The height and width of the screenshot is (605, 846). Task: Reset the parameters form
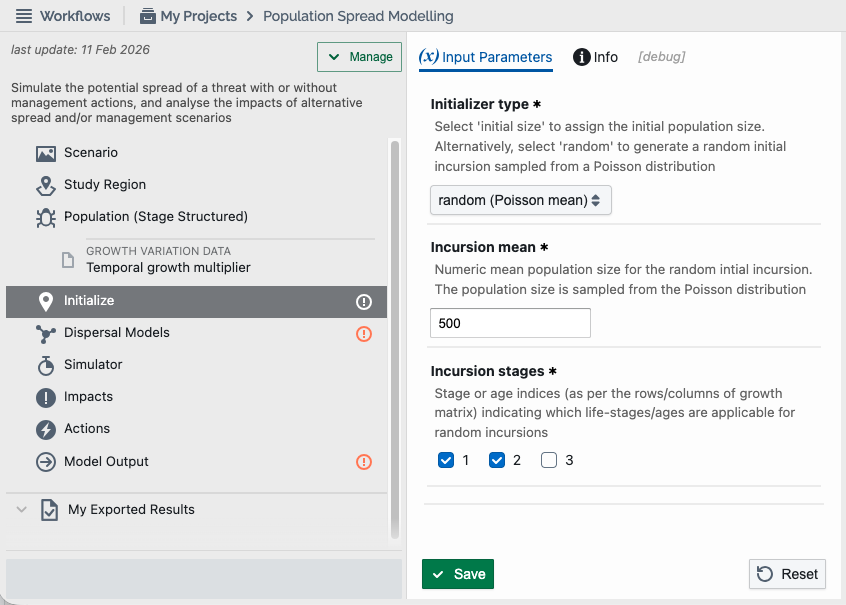787,574
